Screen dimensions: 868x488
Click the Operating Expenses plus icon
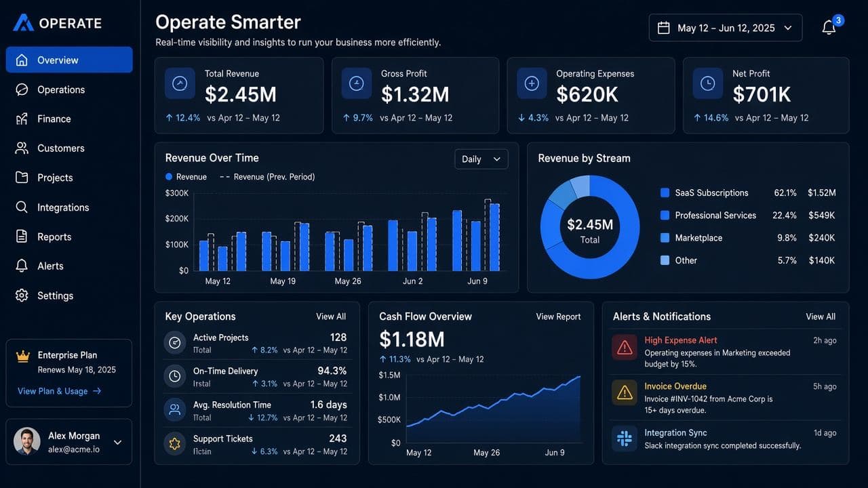point(532,83)
